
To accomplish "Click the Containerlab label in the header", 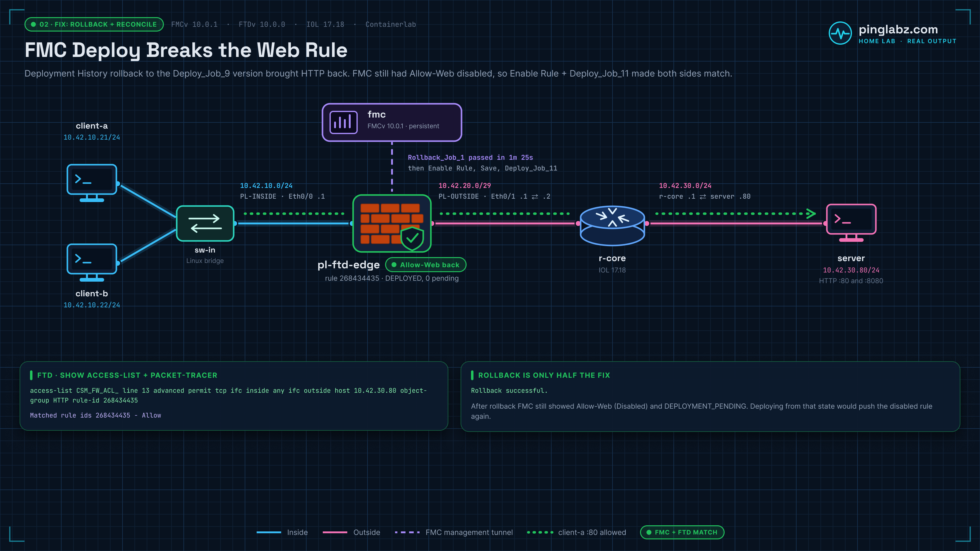I will click(x=391, y=24).
